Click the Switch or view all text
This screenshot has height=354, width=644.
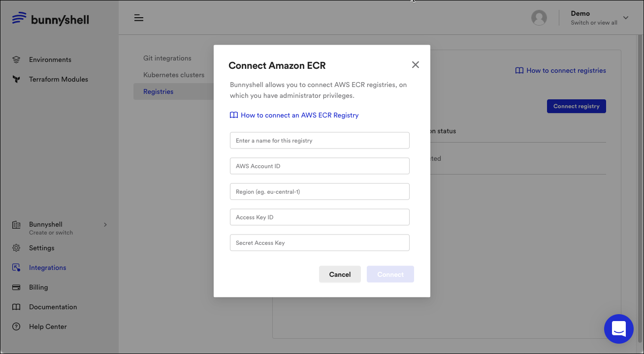[x=594, y=23]
